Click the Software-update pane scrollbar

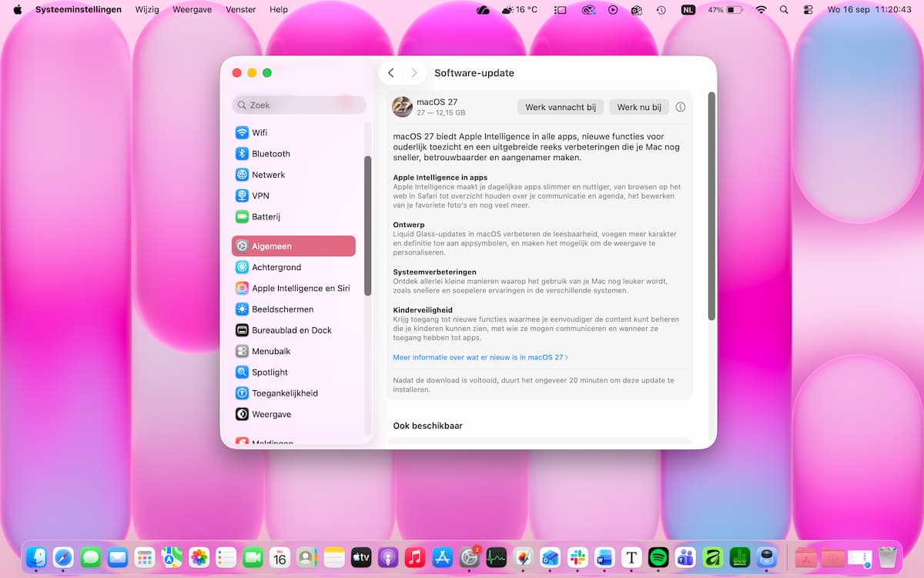pyautogui.click(x=711, y=206)
